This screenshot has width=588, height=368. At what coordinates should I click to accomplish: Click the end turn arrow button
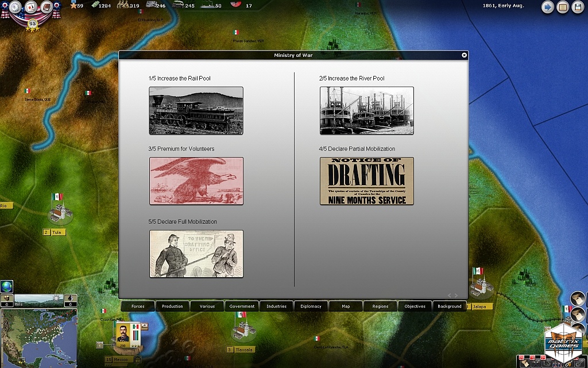[547, 7]
